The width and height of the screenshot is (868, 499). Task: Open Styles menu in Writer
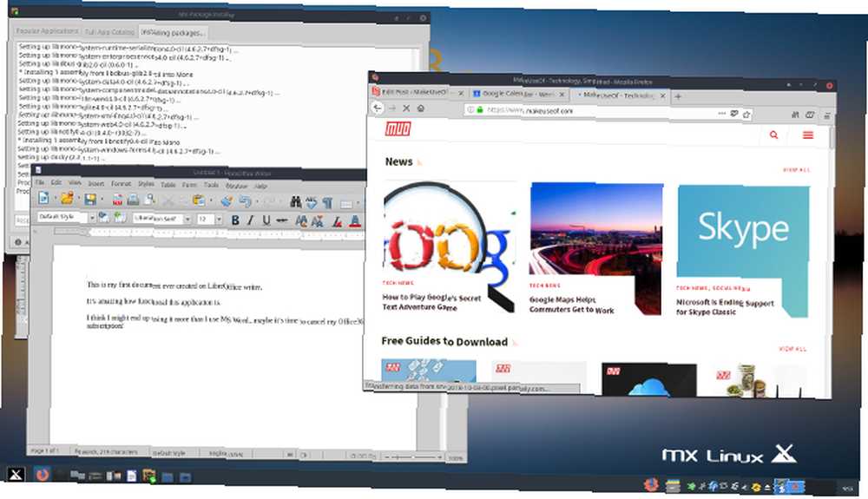point(146,184)
